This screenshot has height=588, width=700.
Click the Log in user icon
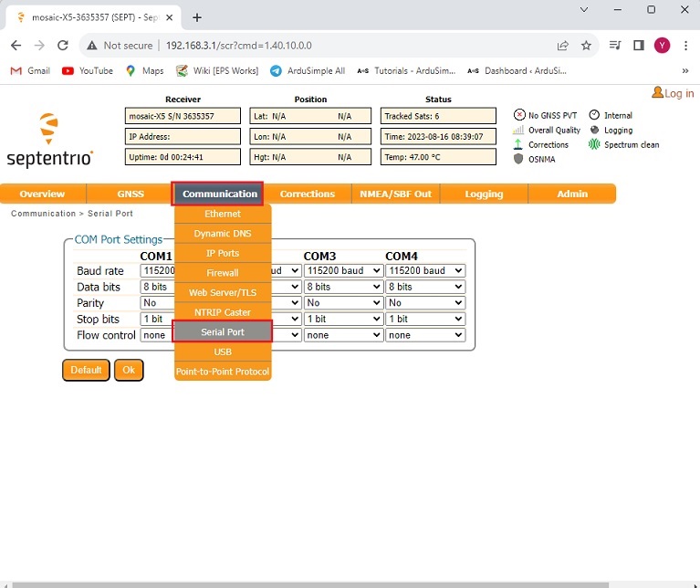657,92
